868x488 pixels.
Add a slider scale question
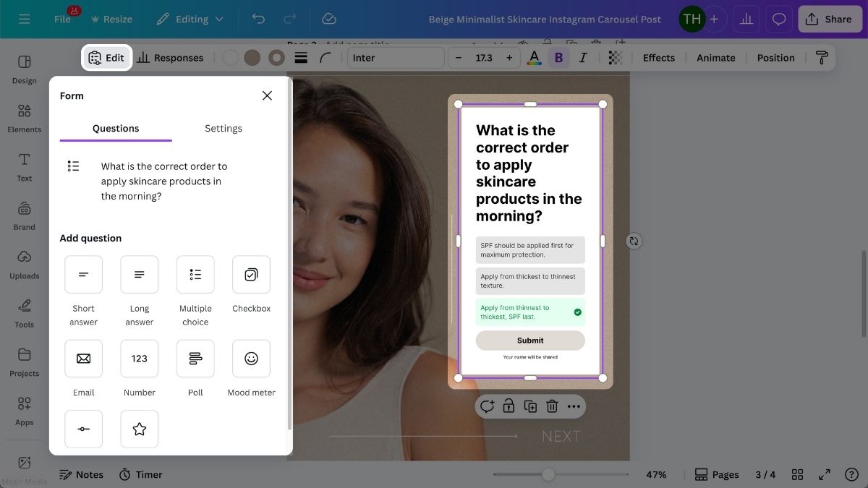click(83, 429)
